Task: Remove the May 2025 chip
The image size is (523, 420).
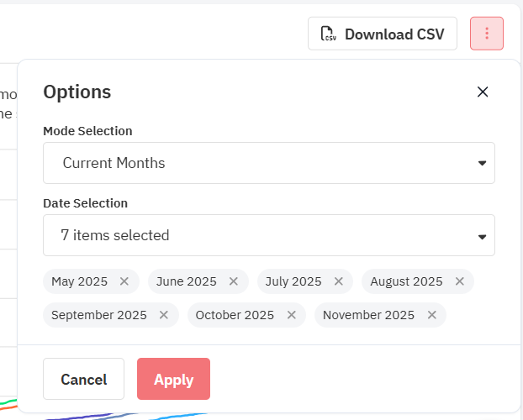Action: pos(124,281)
